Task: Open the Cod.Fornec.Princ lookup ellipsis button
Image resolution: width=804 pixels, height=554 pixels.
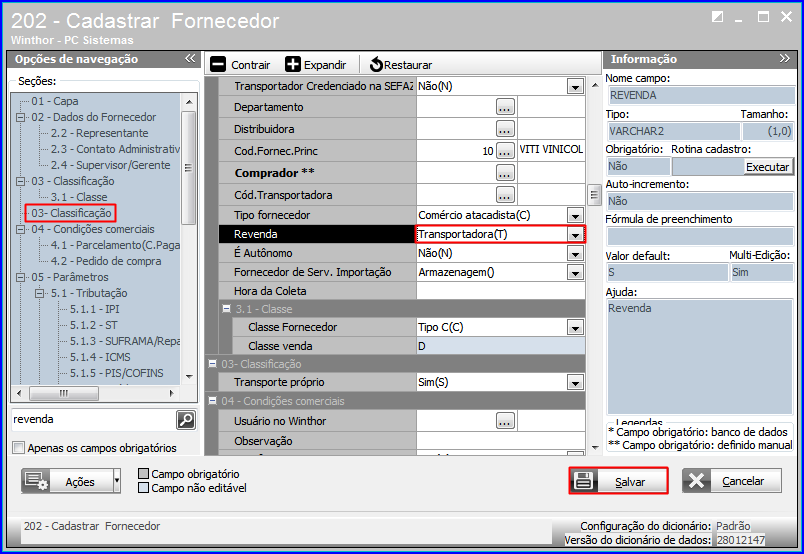Action: tap(506, 151)
